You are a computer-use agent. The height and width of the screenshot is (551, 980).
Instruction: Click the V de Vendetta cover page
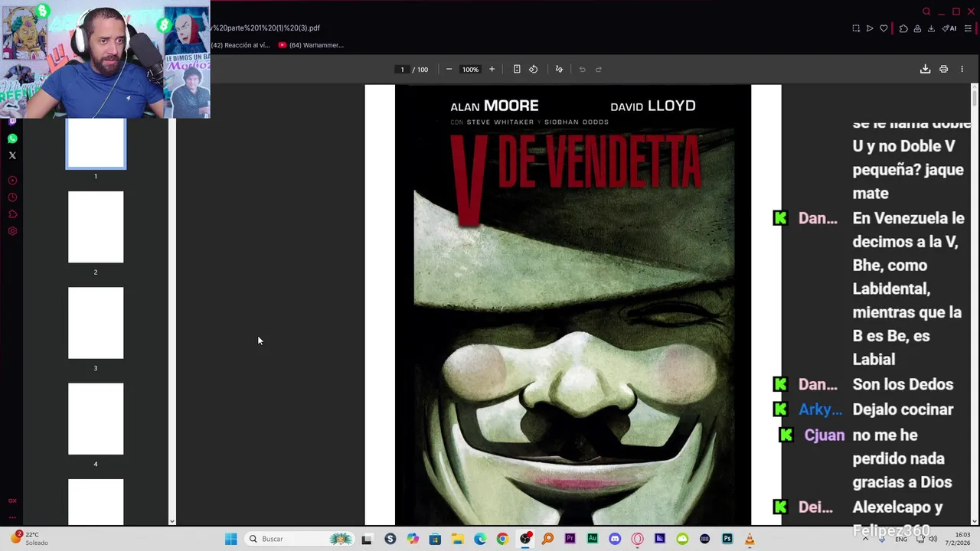click(573, 305)
